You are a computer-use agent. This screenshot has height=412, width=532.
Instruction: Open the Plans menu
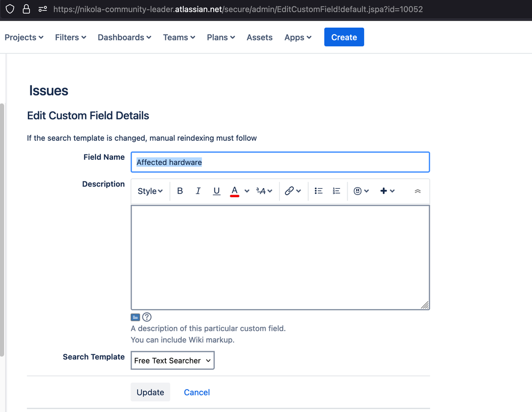pyautogui.click(x=221, y=37)
